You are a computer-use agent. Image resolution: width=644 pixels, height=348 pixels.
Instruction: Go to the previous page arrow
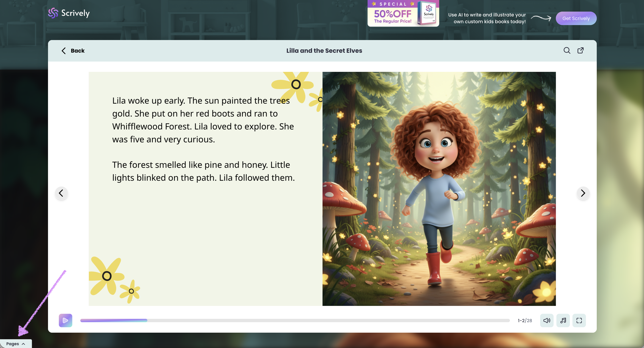pos(61,193)
